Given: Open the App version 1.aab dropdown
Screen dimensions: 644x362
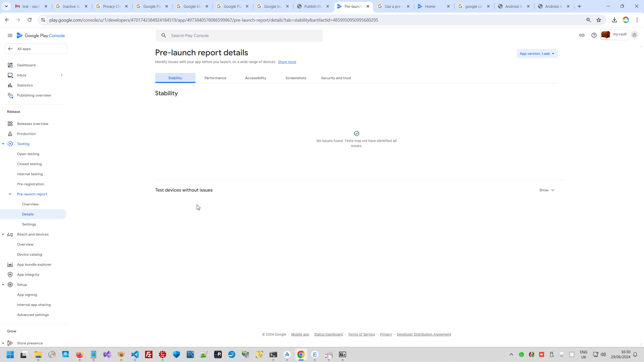Looking at the screenshot, I should point(537,54).
